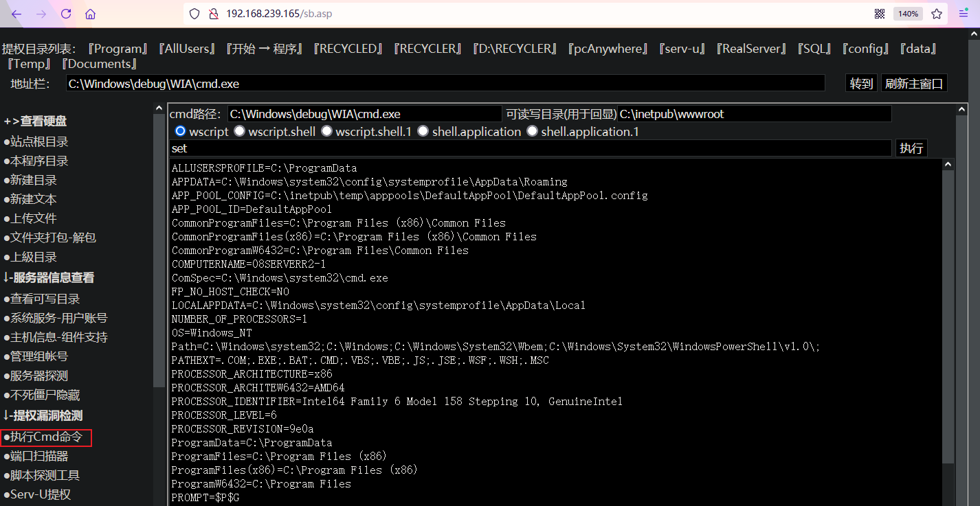Click the command input containing set
The image size is (980, 506).
[x=531, y=148]
